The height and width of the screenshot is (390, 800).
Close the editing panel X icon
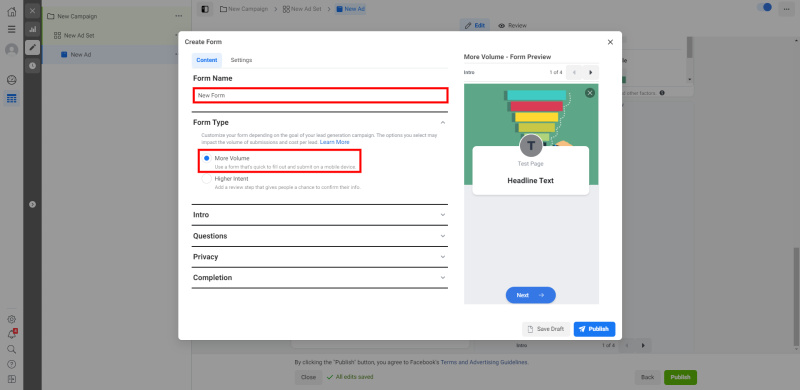(x=33, y=10)
